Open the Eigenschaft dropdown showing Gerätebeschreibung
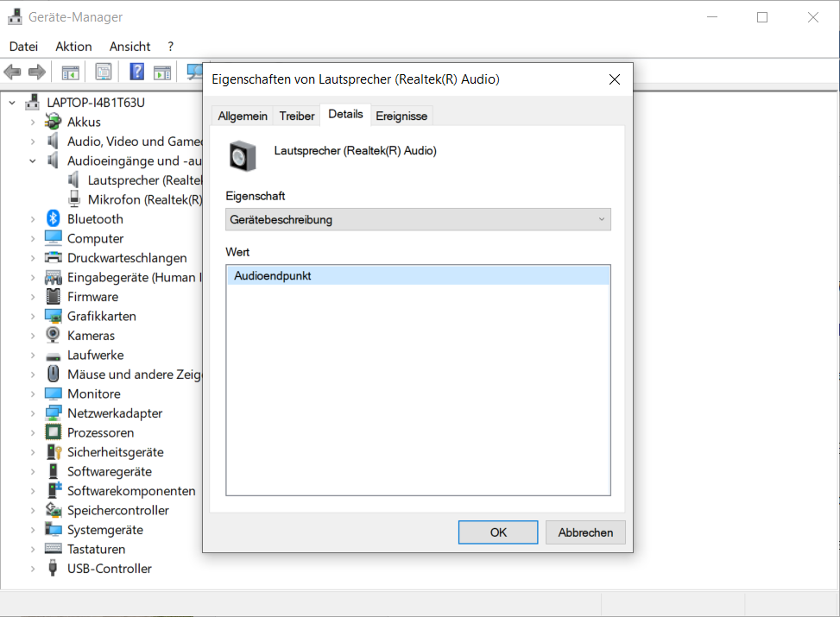Image resolution: width=840 pixels, height=617 pixels. coord(418,219)
